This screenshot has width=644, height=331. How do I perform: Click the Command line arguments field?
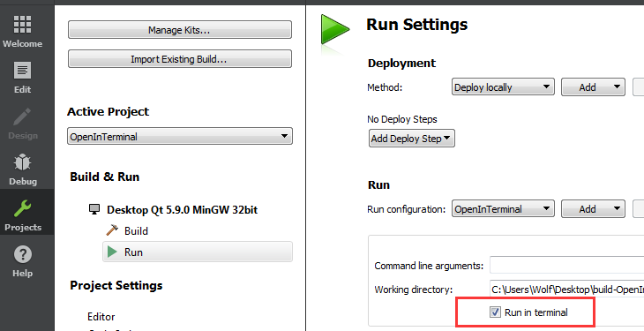566,266
